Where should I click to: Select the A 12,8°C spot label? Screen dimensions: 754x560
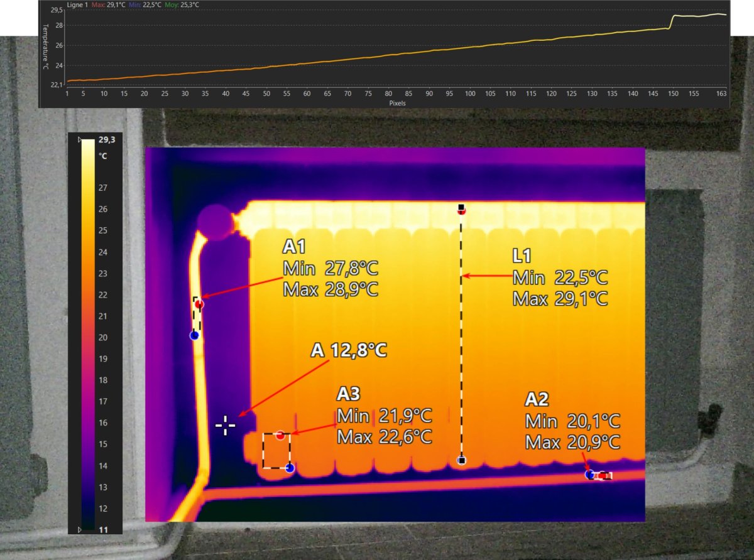349,350
